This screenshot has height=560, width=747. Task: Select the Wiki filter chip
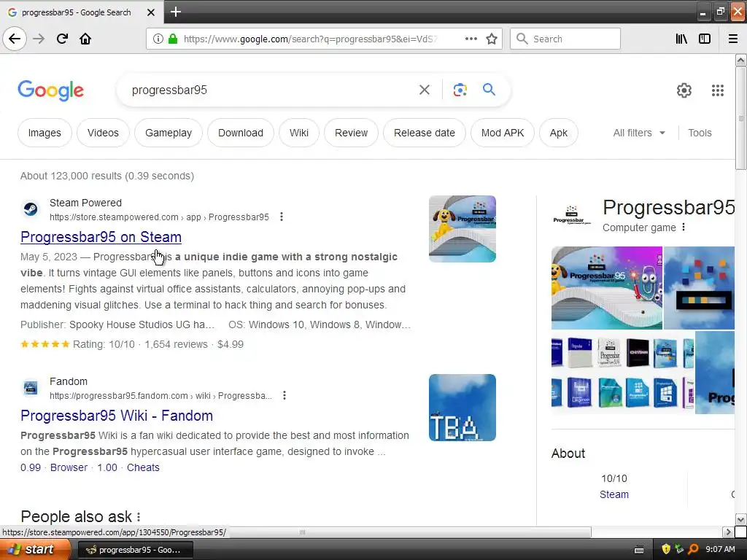click(x=298, y=133)
